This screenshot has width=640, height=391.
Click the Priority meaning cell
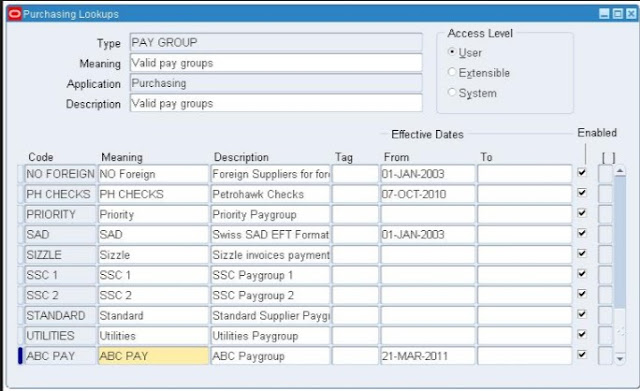point(153,214)
